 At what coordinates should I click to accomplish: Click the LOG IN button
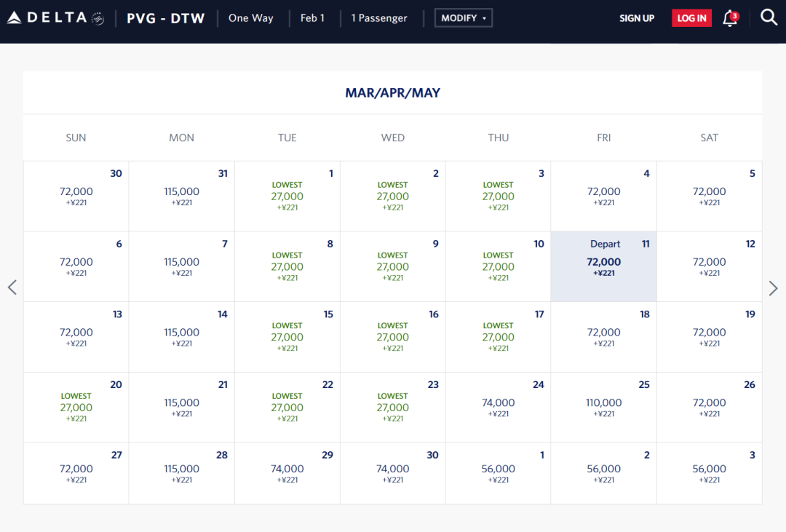pyautogui.click(x=691, y=18)
